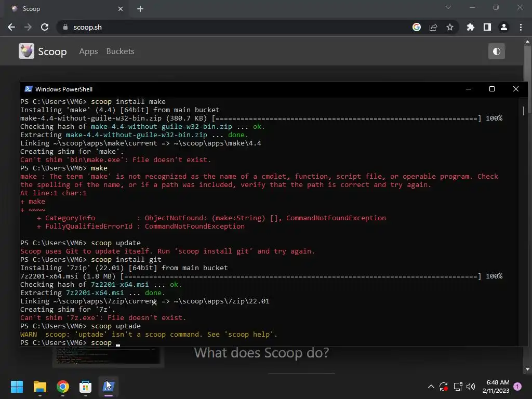Click the Google icon in the address bar
The width and height of the screenshot is (532, 399).
(417, 27)
